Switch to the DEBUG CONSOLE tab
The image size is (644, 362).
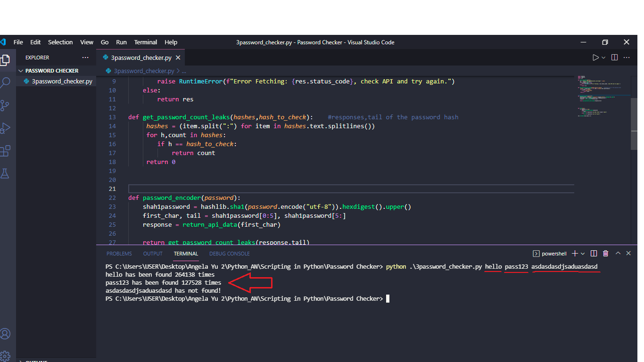tap(229, 254)
